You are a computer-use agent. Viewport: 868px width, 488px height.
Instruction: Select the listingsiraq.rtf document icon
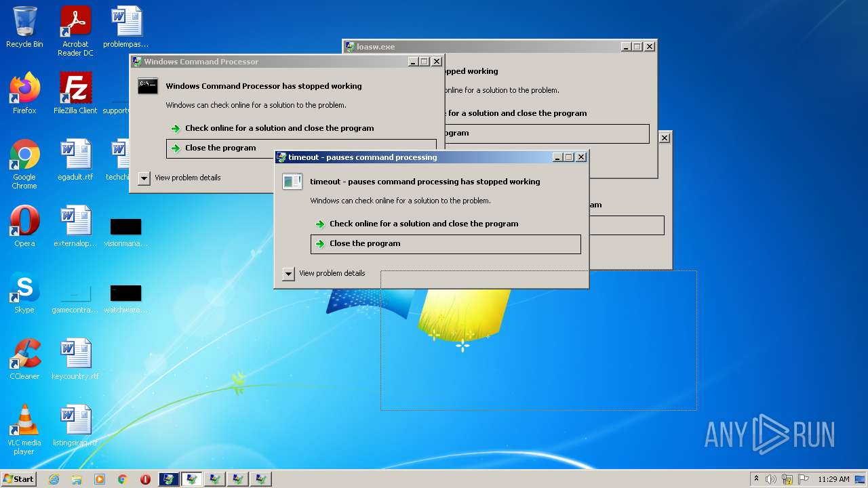click(75, 425)
